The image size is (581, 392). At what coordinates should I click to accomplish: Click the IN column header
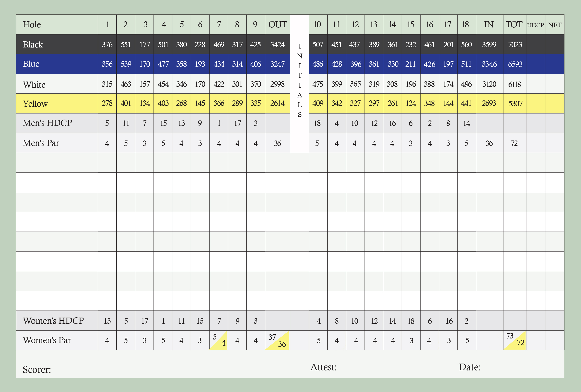pyautogui.click(x=489, y=24)
